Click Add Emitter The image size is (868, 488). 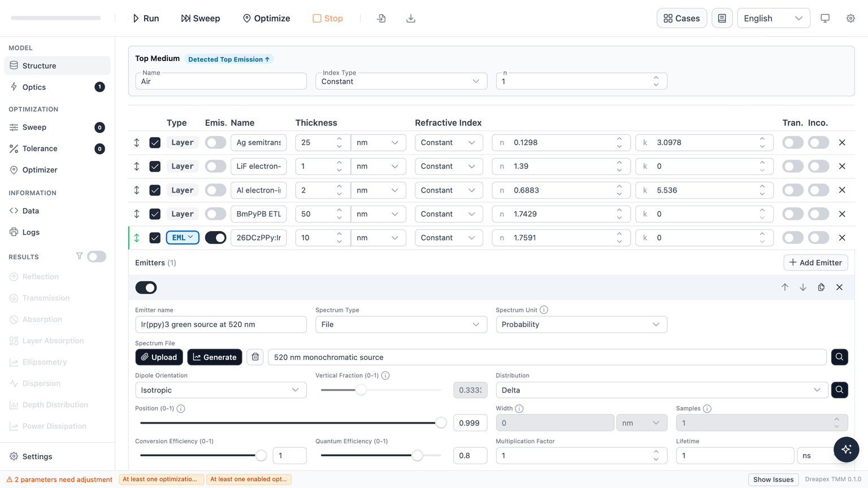click(815, 263)
